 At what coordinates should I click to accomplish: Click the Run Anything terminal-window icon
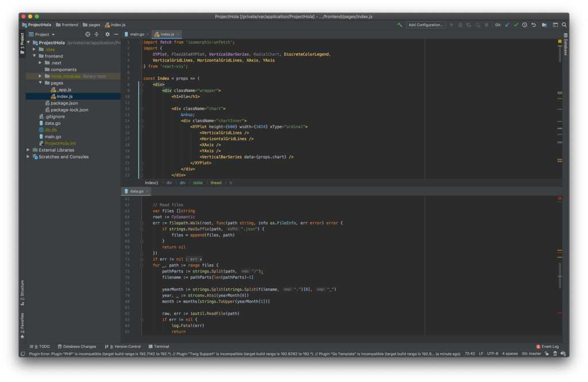[555, 25]
